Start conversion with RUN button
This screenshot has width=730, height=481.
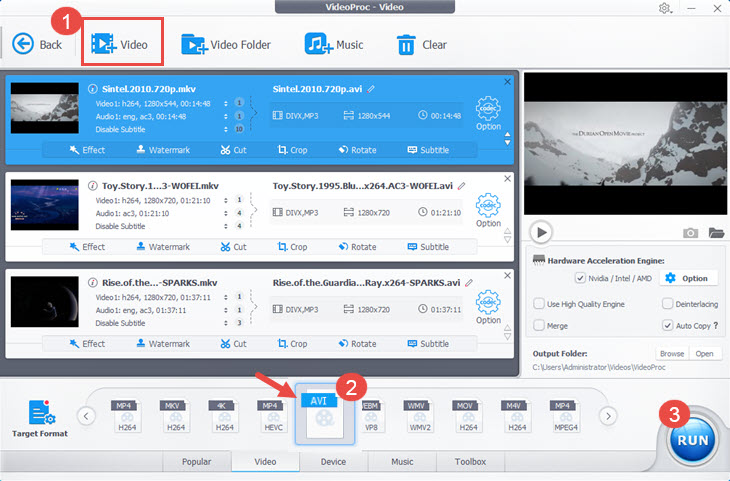tap(692, 440)
